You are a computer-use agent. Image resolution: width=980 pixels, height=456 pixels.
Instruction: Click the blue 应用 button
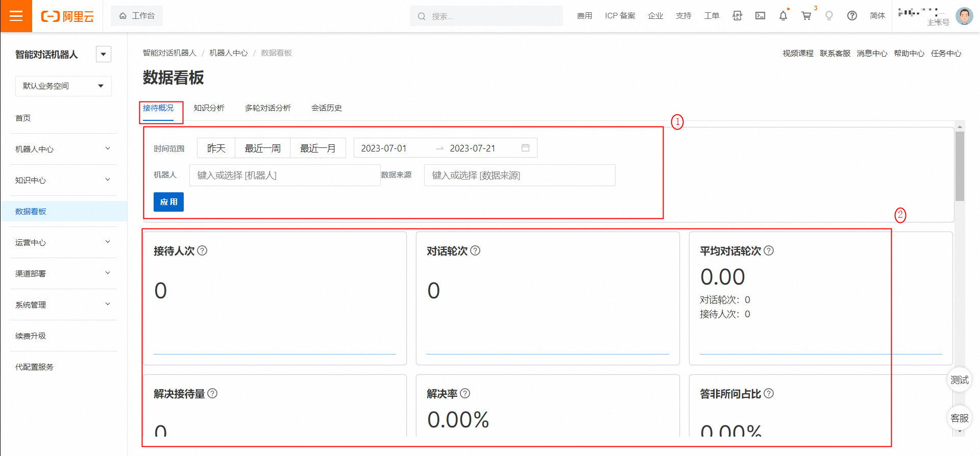168,202
